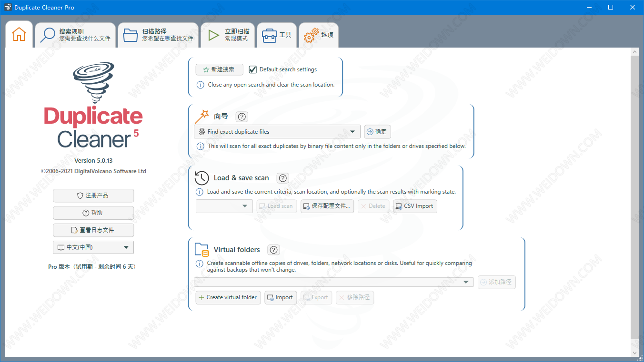Toggle Default search settings checkbox
The width and height of the screenshot is (644, 362).
253,69
